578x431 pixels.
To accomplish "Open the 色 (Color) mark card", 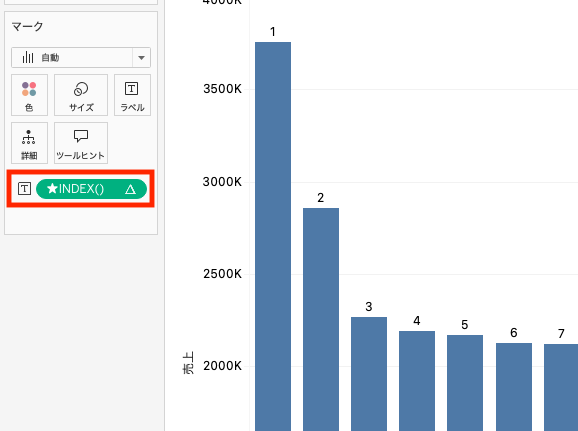I will click(29, 95).
